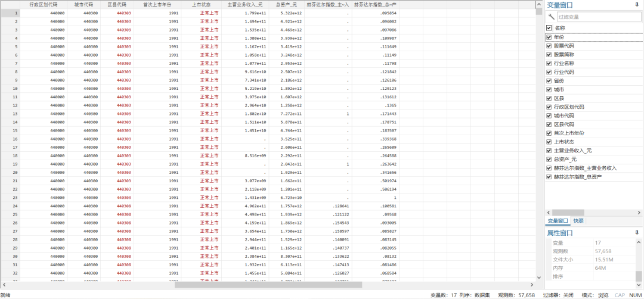Click the cell with value .128641
Viewport: 644px width, 299px height.
[328, 206]
